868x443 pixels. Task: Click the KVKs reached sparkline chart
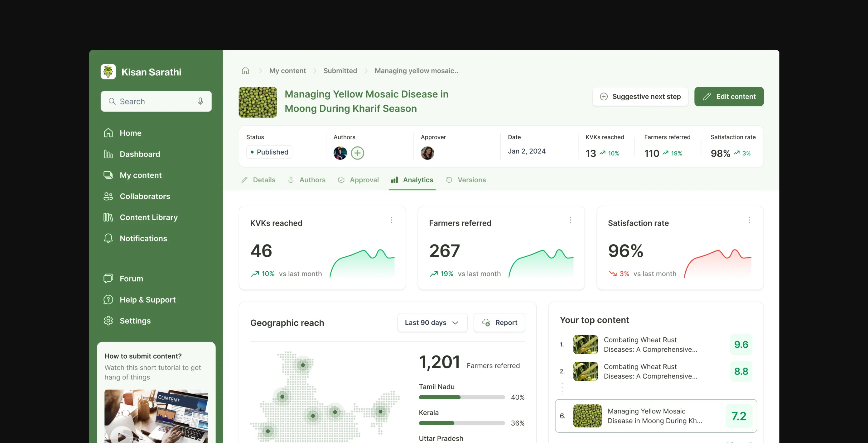(x=362, y=264)
